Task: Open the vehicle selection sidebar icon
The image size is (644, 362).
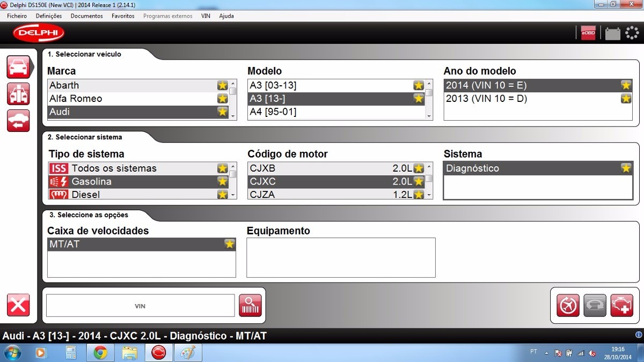Action: coord(18,67)
